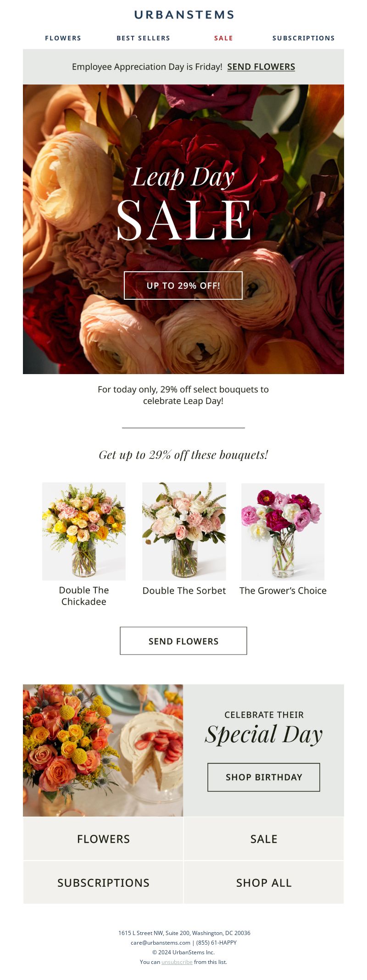Click the unsubscribe link in footer
This screenshot has height=980, width=367.
[177, 962]
